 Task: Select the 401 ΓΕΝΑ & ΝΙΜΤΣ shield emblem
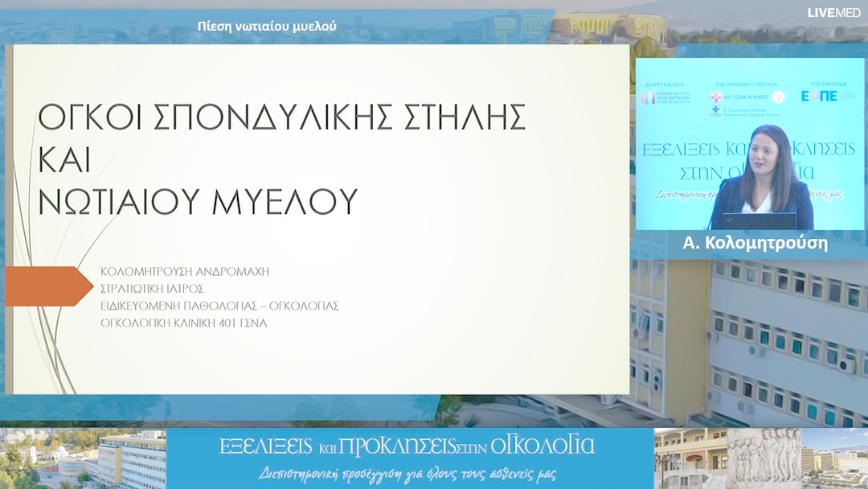click(x=716, y=97)
